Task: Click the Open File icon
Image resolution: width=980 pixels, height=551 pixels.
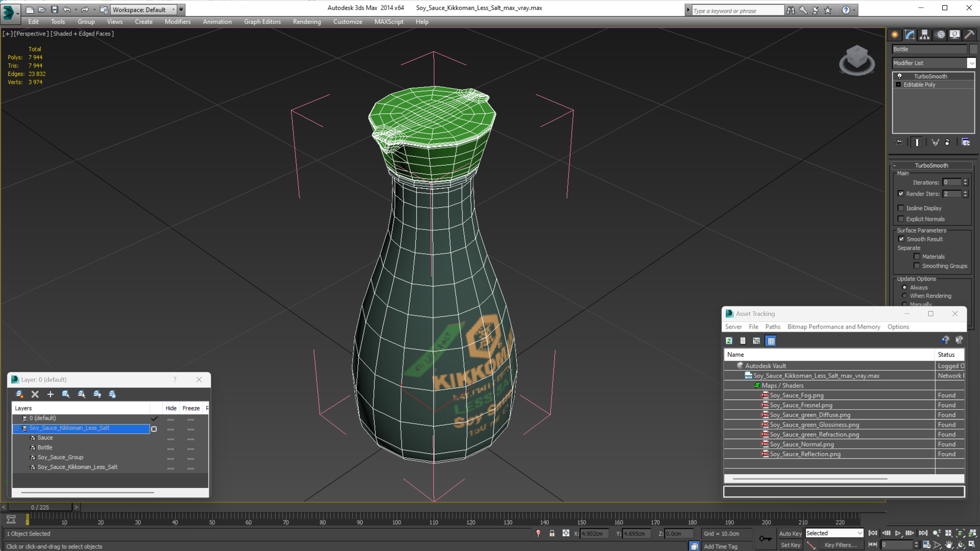Action: tap(42, 10)
